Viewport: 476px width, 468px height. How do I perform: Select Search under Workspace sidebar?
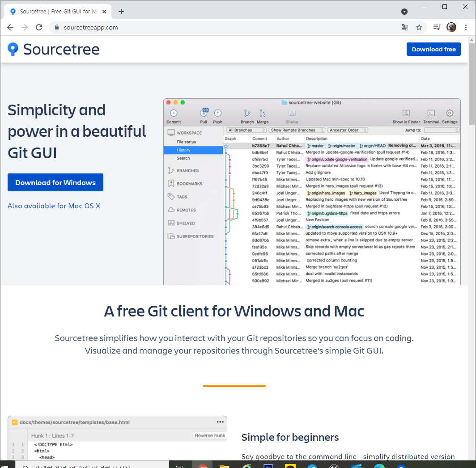183,158
